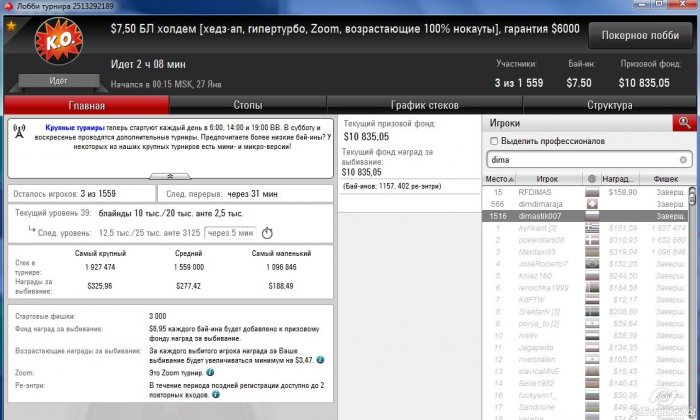Screen dimensions: 700x420
Task: Click the average stack value 1 559 000
Action: (x=189, y=267)
